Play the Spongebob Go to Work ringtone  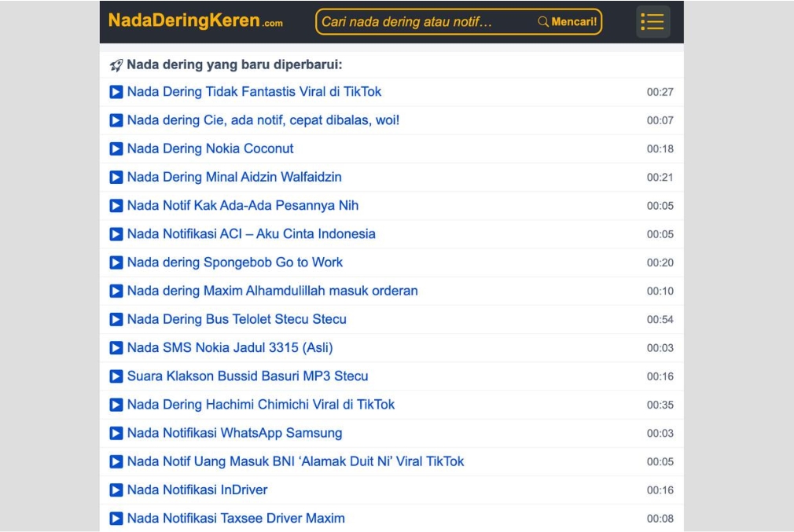(x=116, y=262)
